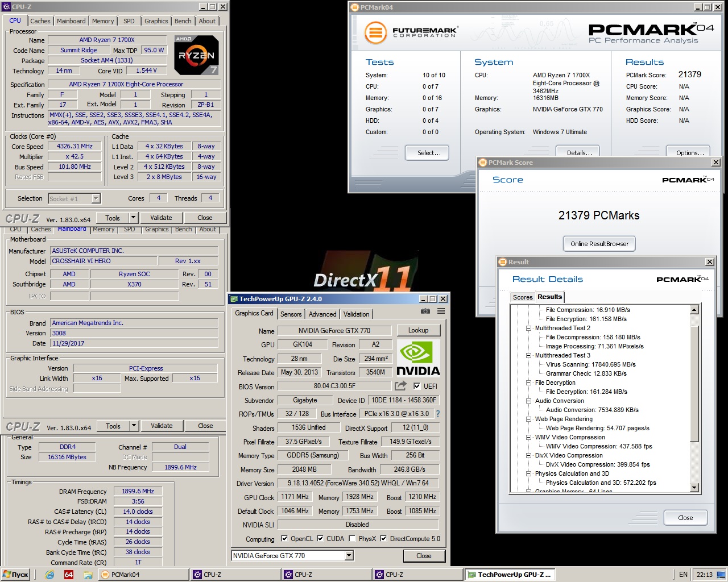728x582 pixels.
Task: Click the Close button in the Result window
Action: (x=685, y=518)
